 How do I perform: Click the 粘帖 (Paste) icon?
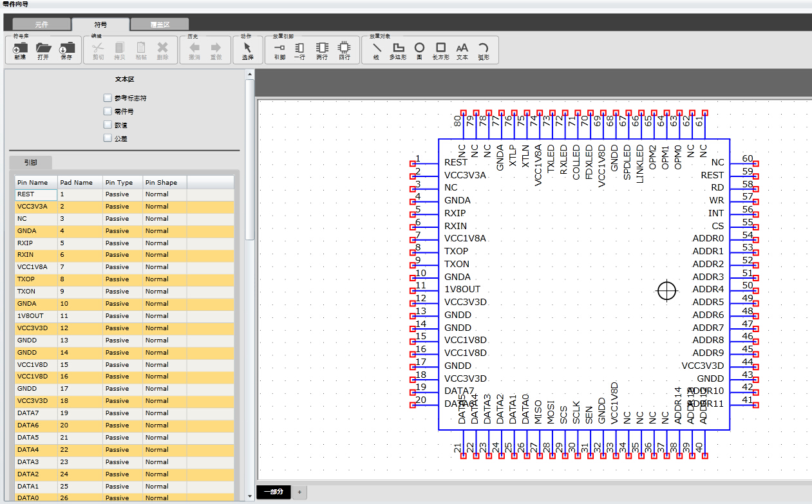141,51
